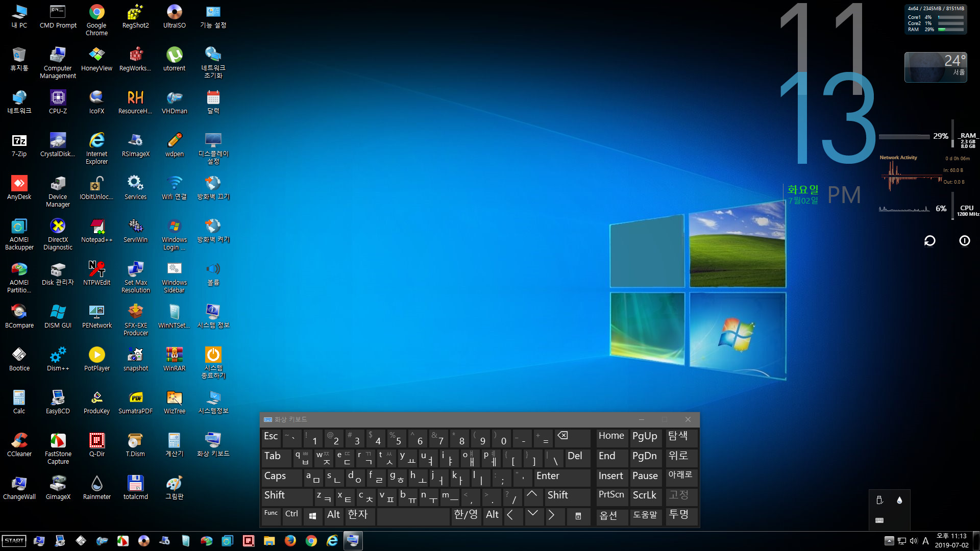The height and width of the screenshot is (551, 980).
Task: Launch RegShot2 from the desktop
Action: coord(135,16)
